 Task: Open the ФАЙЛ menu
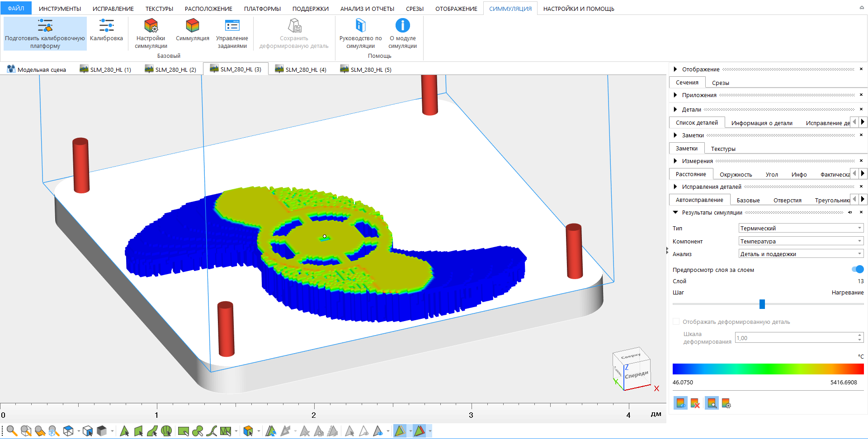(16, 8)
